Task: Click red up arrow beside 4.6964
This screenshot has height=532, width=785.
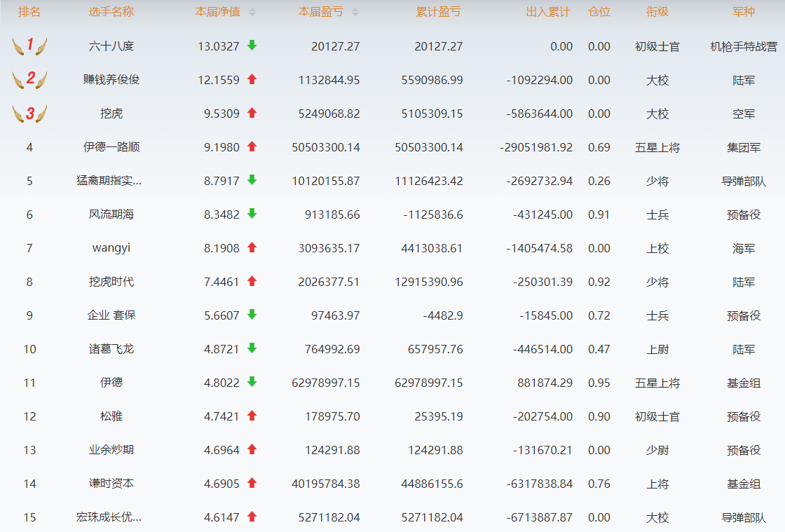Action: click(x=252, y=449)
